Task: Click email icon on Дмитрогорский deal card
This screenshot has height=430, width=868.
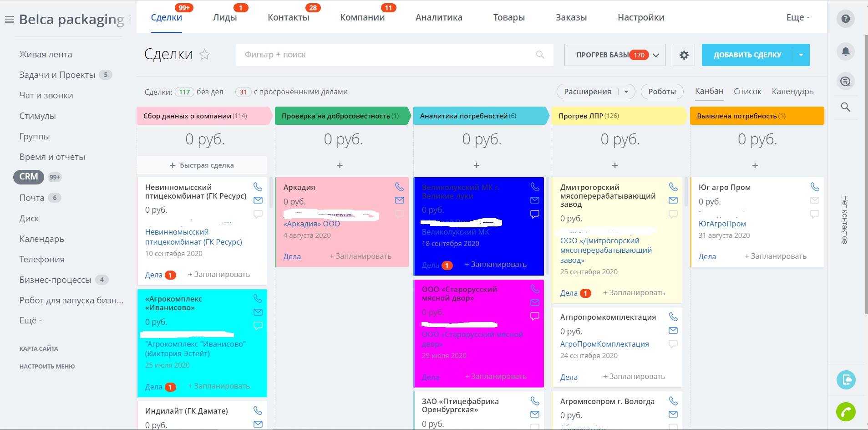Action: [673, 200]
